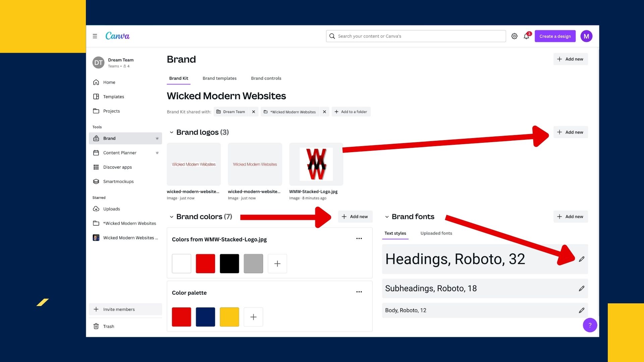Switch to Brand controls tab
This screenshot has width=644, height=362.
(266, 78)
